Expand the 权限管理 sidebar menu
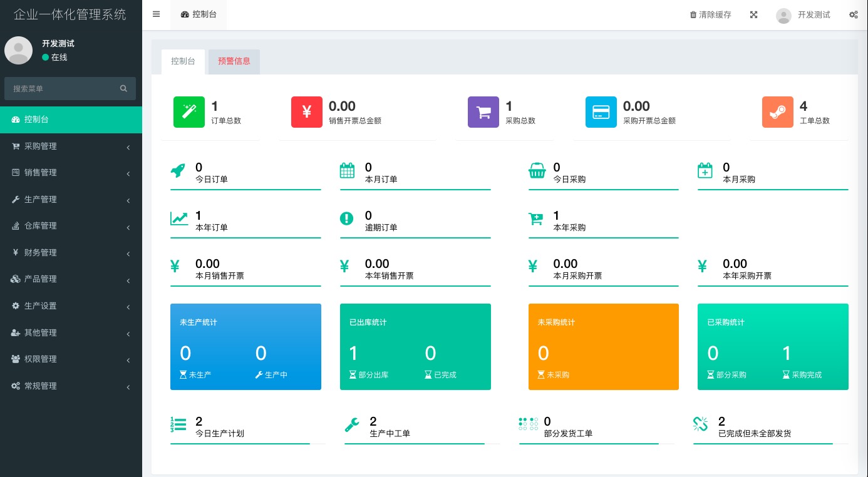This screenshot has width=868, height=477. pyautogui.click(x=71, y=359)
